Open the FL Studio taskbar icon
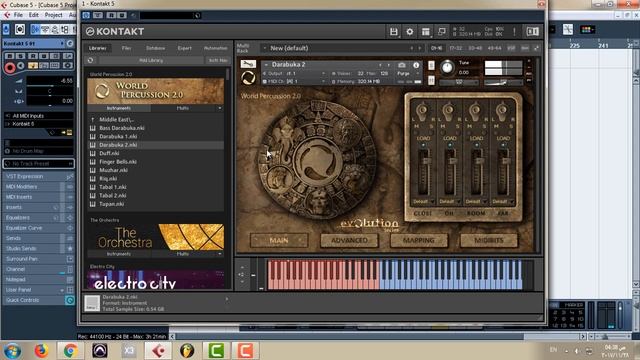 tap(187, 351)
